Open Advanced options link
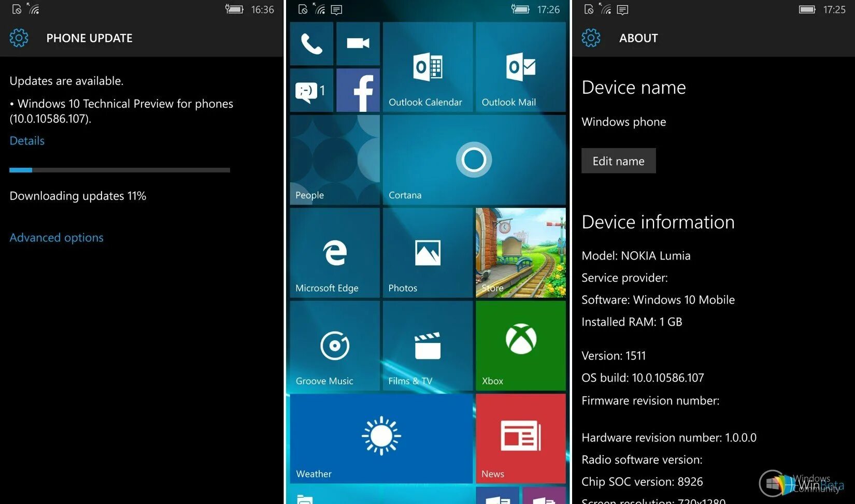855x504 pixels. coord(56,238)
